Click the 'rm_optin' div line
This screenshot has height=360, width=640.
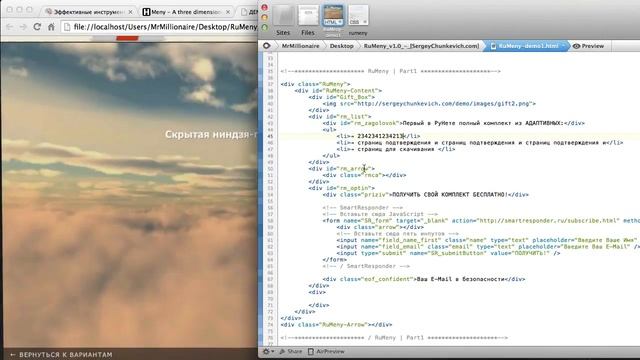342,188
